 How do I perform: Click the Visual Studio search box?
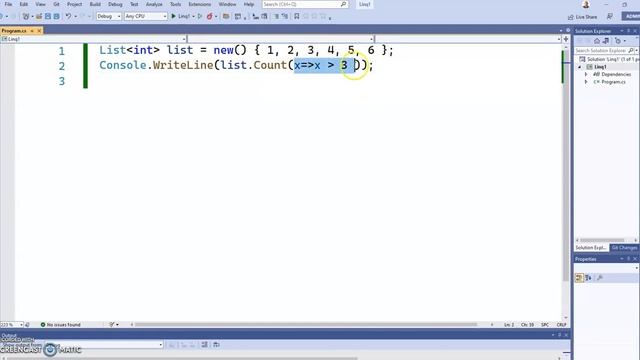click(x=304, y=4)
